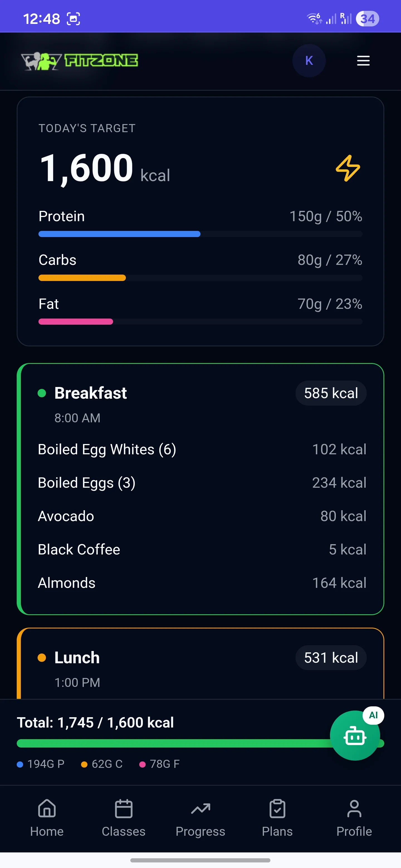This screenshot has height=868, width=401.
Task: Open the AI chatbot assistant
Action: click(x=355, y=736)
